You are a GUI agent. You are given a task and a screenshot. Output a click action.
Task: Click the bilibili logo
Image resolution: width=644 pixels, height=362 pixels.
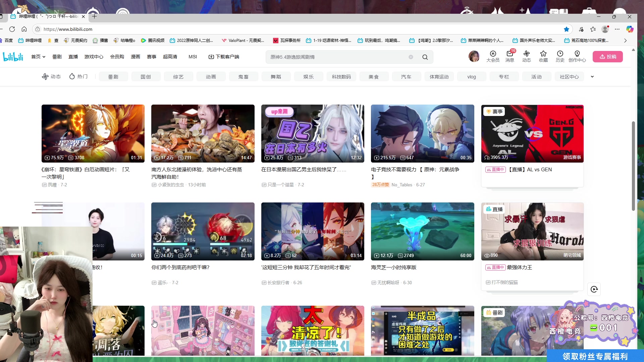[13, 57]
